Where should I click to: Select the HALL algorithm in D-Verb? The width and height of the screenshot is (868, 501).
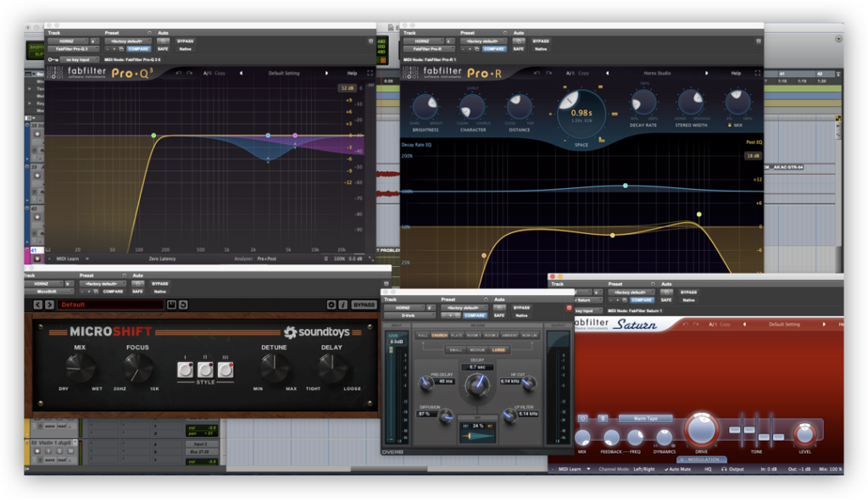click(422, 335)
